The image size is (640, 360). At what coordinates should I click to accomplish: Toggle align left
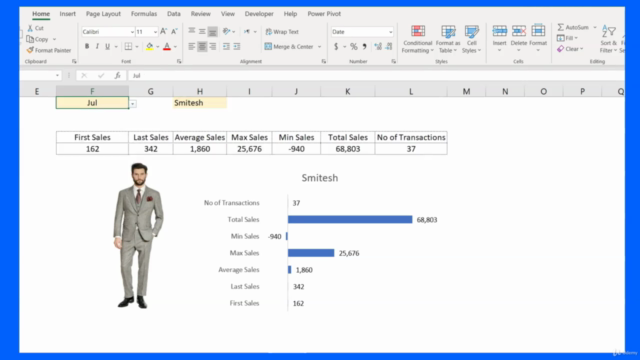click(191, 47)
